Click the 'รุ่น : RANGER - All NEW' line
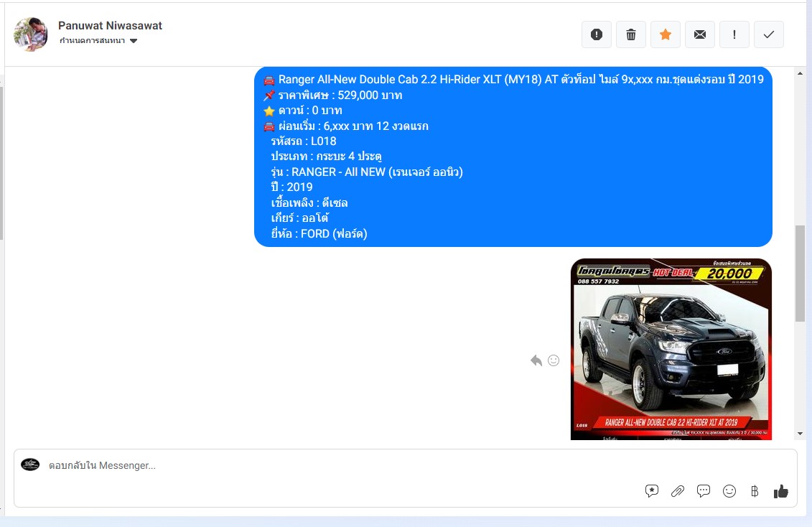Screen dimensions: 812x527 (367, 172)
